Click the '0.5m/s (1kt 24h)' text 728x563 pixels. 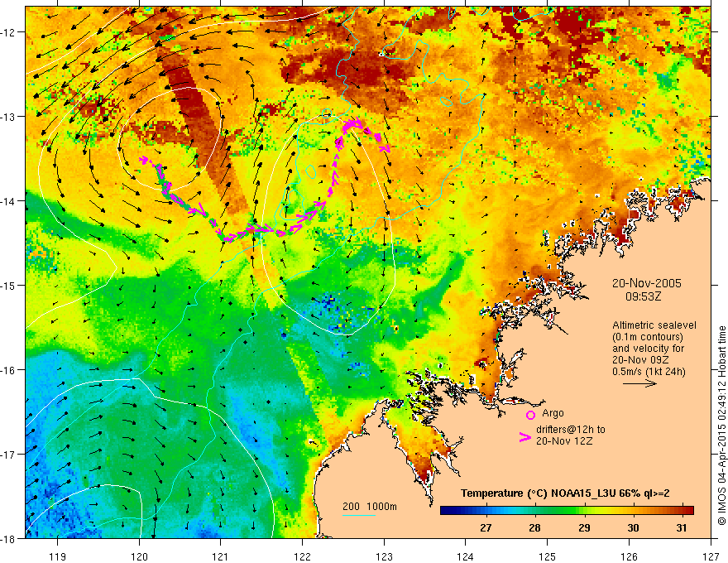649,372
